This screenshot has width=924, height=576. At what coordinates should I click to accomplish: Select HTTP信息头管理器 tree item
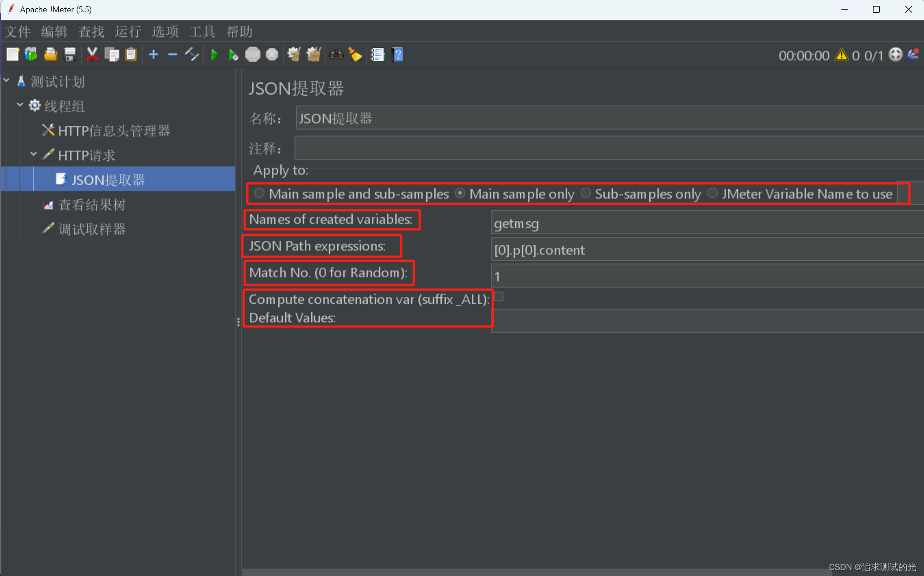(114, 131)
